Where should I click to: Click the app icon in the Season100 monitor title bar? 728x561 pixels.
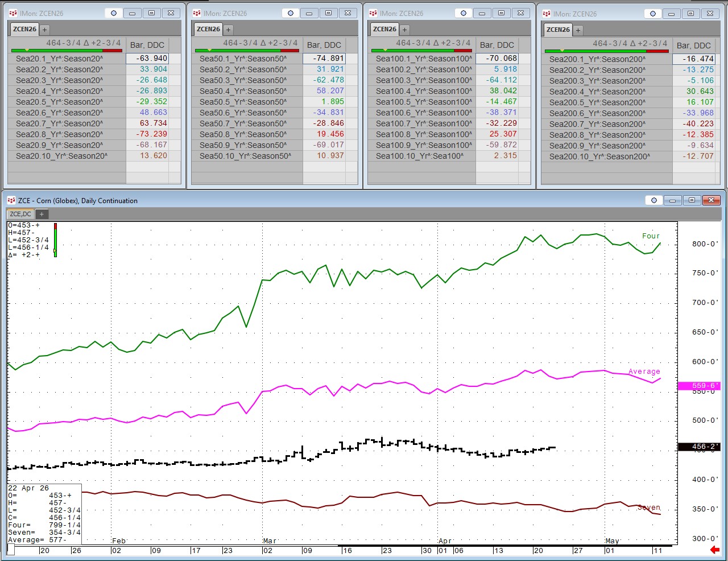(373, 13)
